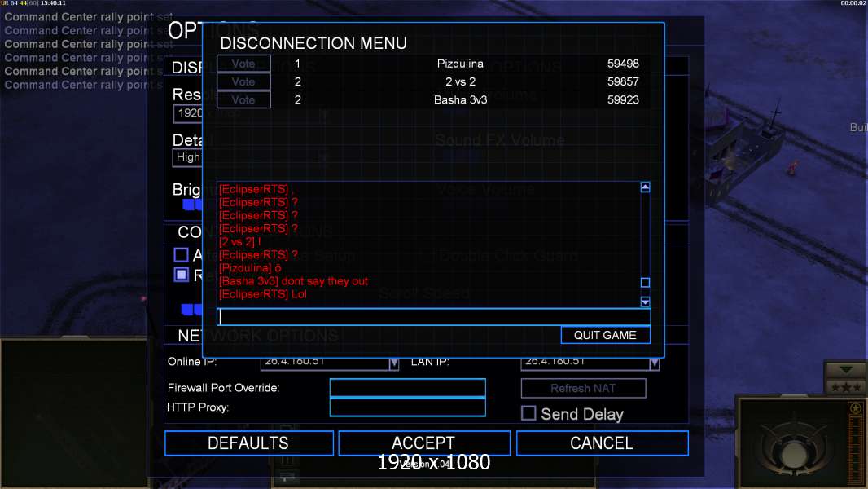Vote to disconnect player Pizdulina
The width and height of the screenshot is (868, 489).
tap(243, 64)
